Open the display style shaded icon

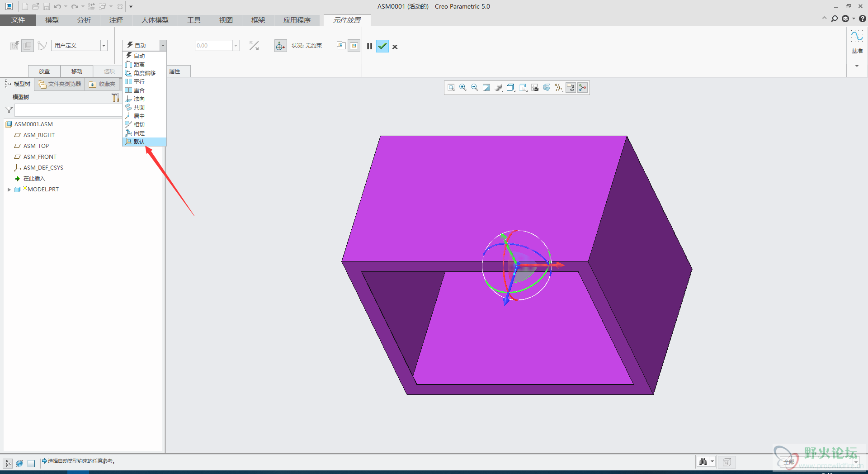[498, 88]
